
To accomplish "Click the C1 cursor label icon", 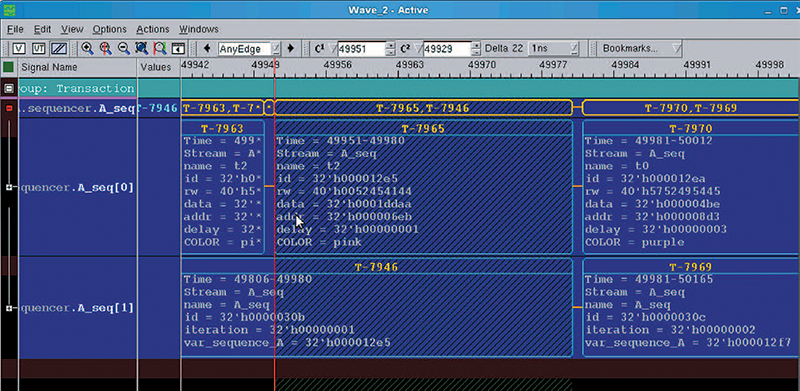I will (x=319, y=48).
